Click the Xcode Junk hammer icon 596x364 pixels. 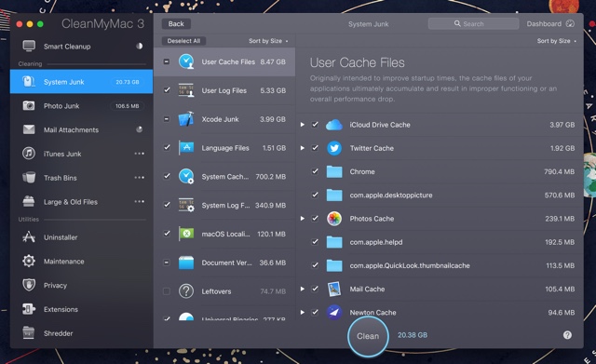click(x=186, y=119)
